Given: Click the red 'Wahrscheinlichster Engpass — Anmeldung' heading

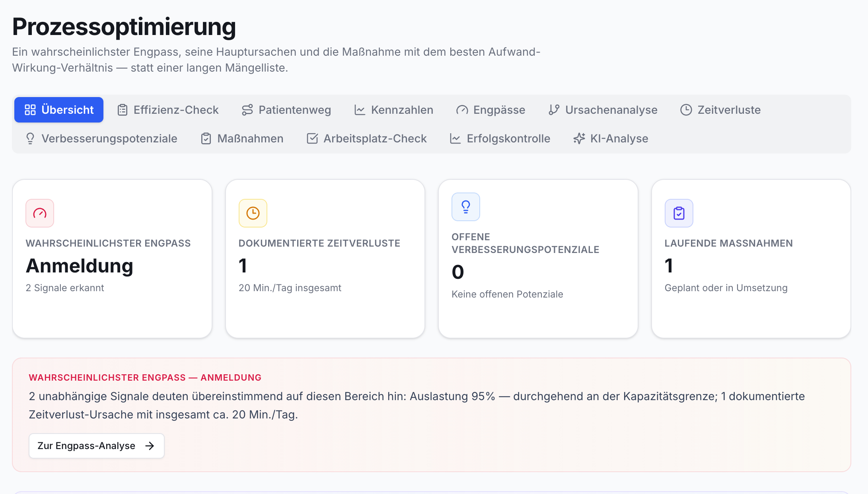Looking at the screenshot, I should (145, 377).
